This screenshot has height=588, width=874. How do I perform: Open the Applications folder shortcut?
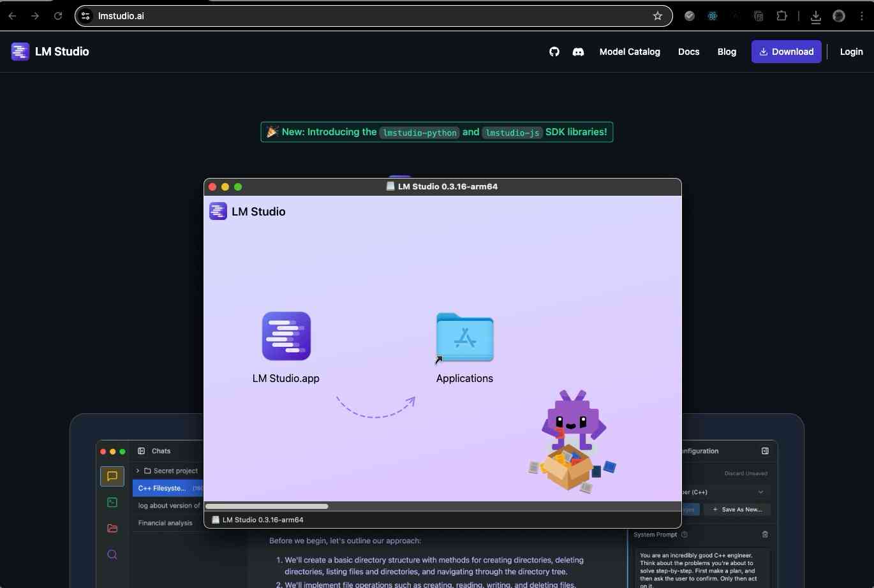point(464,337)
